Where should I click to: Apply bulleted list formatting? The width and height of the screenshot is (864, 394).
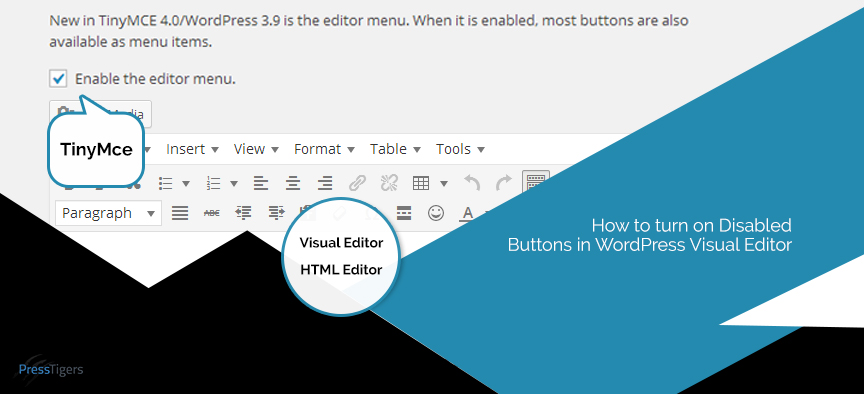(166, 183)
